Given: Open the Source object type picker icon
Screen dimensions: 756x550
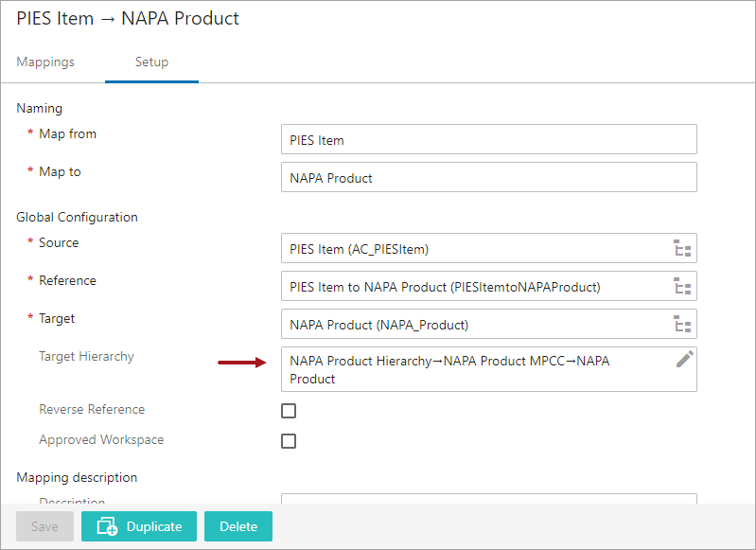Looking at the screenshot, I should (682, 249).
